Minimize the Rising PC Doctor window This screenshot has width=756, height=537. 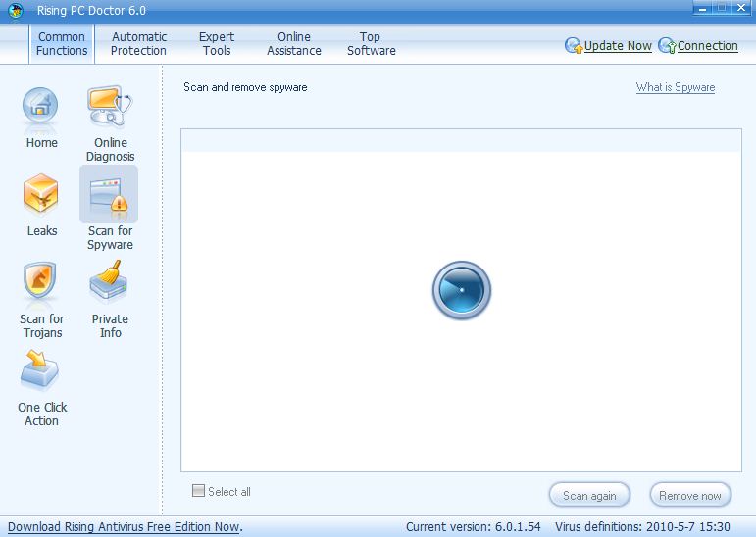click(x=703, y=8)
